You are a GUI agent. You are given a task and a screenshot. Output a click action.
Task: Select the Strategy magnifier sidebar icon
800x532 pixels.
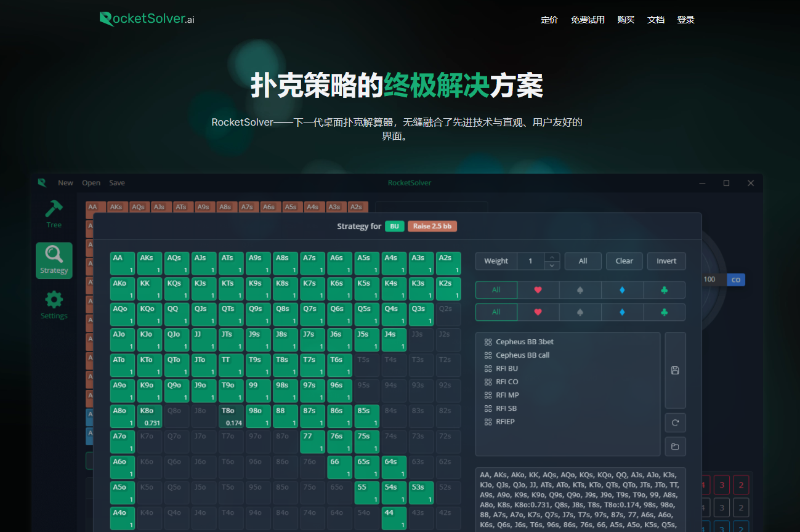(x=54, y=260)
